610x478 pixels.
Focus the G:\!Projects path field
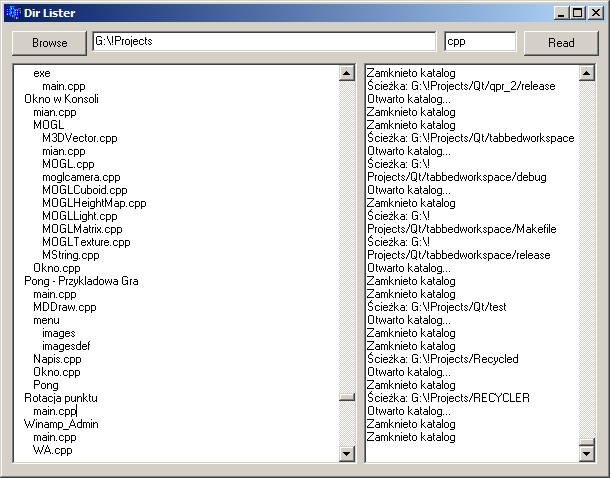264,41
